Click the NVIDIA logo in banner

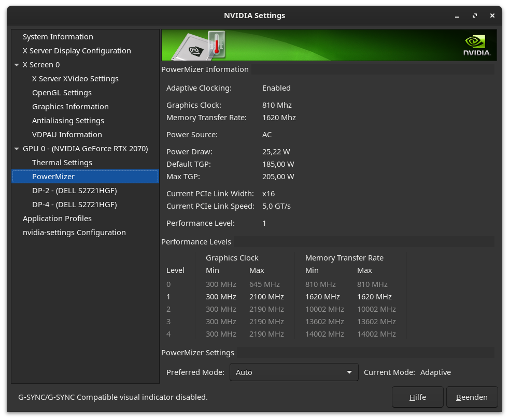pos(476,46)
